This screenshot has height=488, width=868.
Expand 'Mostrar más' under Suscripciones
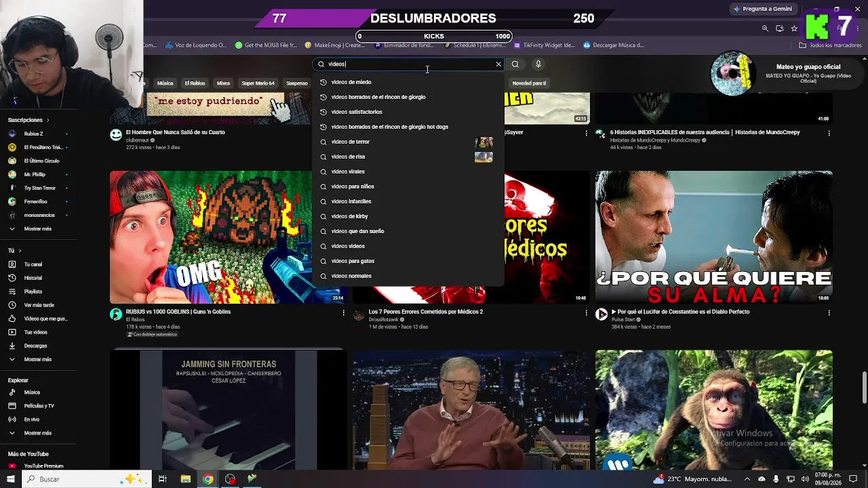[x=37, y=229]
